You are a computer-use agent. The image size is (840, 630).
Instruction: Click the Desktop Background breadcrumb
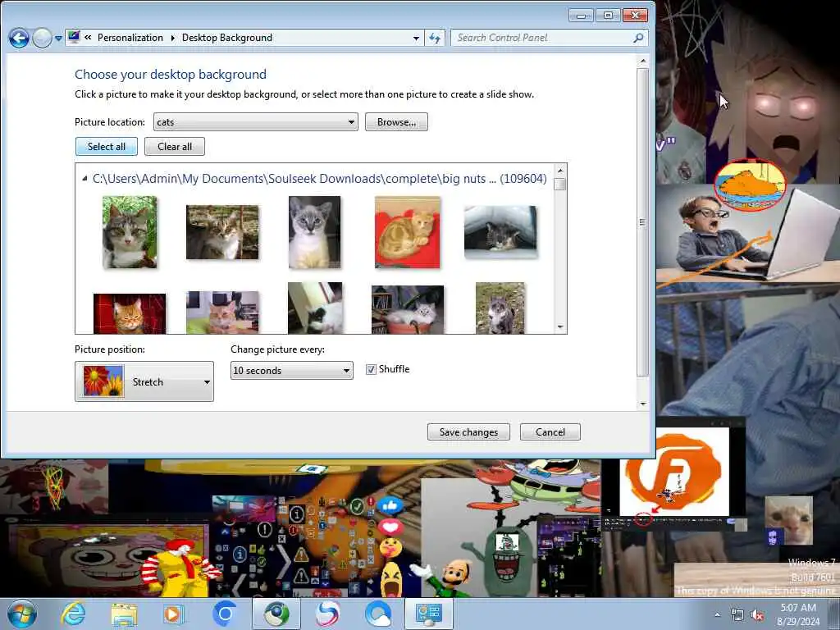pos(227,38)
